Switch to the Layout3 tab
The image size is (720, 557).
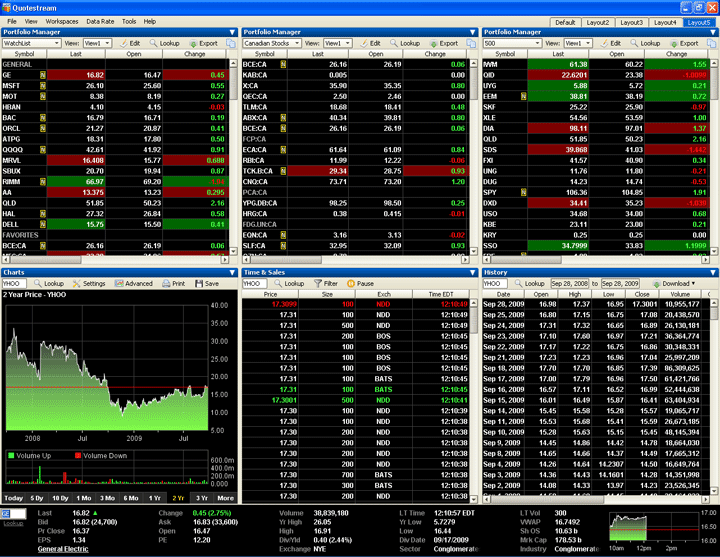[x=631, y=21]
